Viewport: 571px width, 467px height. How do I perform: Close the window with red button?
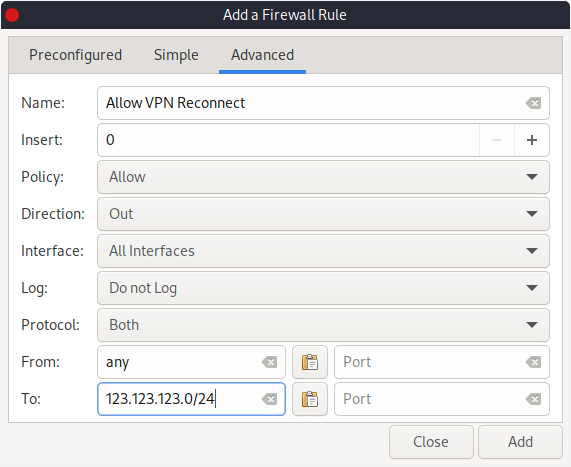12,15
